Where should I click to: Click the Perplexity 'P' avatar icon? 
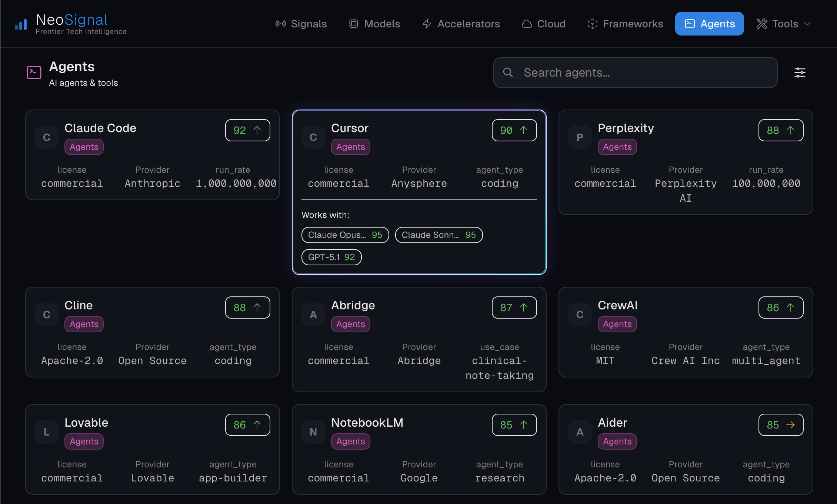(x=580, y=138)
